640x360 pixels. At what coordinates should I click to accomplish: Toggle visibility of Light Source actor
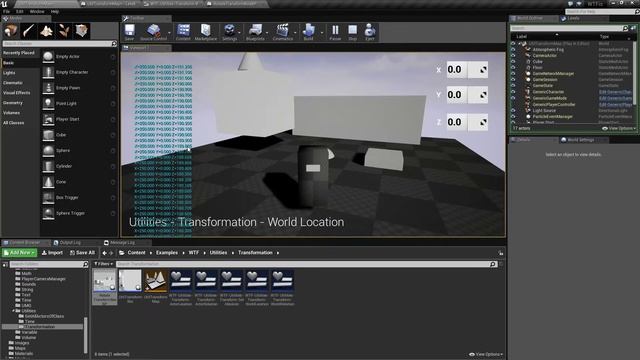click(513, 111)
